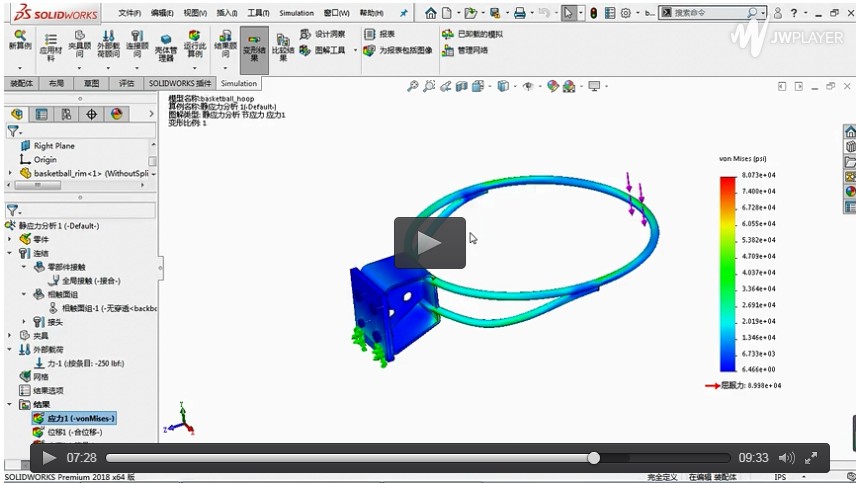Screen dimensions: 857x483
Task: Toggle video player fullscreen mode
Action: pyautogui.click(x=812, y=458)
